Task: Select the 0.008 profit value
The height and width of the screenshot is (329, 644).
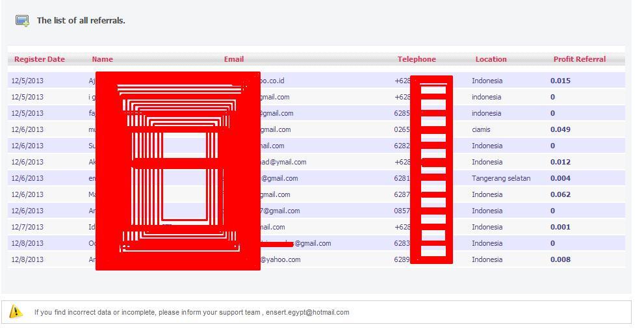Action: click(x=560, y=259)
